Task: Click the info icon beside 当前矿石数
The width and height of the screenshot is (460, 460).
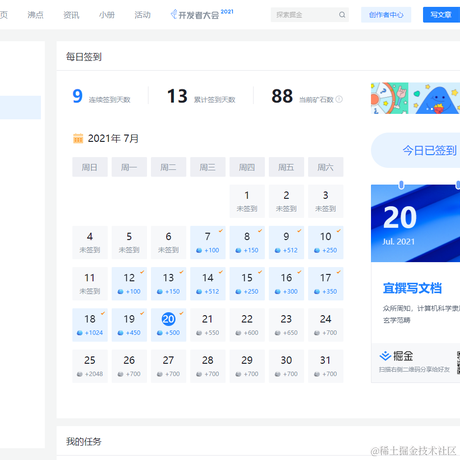Action: click(x=339, y=99)
